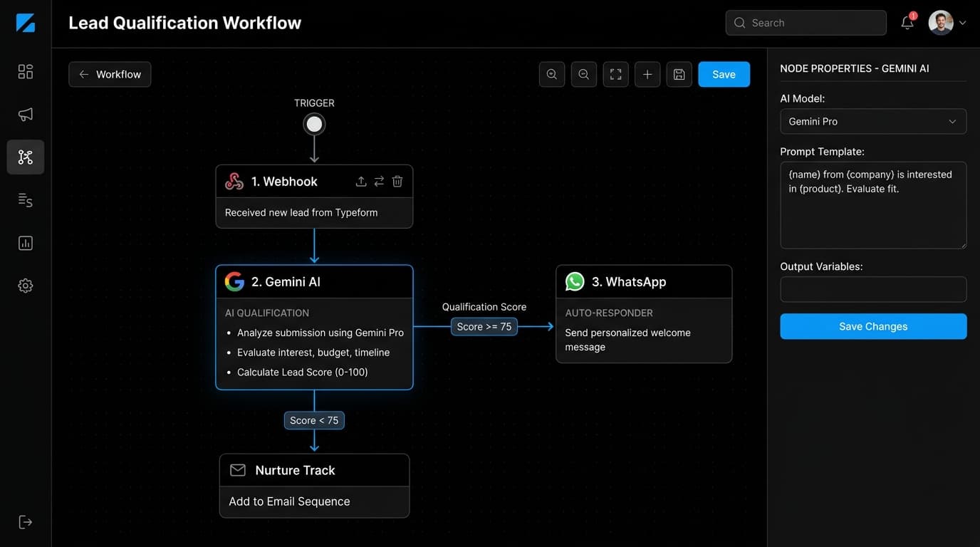
Task: Open settings gear icon in sidebar
Action: tap(26, 286)
